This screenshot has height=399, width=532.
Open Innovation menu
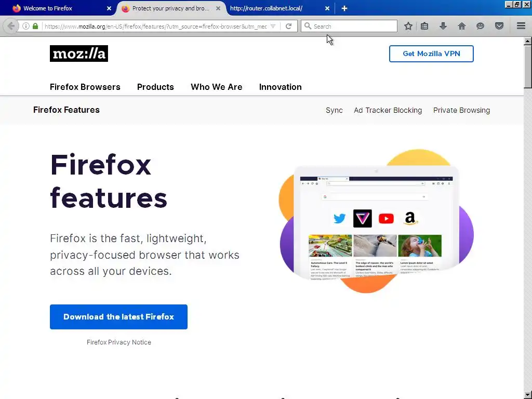pyautogui.click(x=280, y=87)
